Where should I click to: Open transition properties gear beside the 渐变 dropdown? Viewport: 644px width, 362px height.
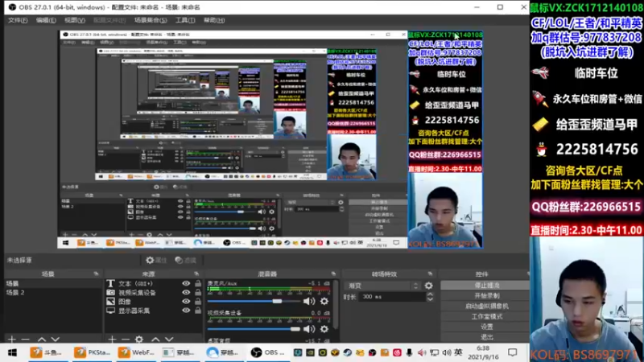point(429,286)
